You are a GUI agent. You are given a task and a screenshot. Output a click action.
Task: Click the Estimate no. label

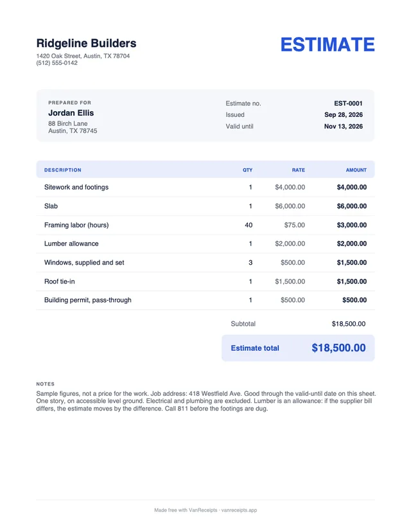pyautogui.click(x=243, y=103)
